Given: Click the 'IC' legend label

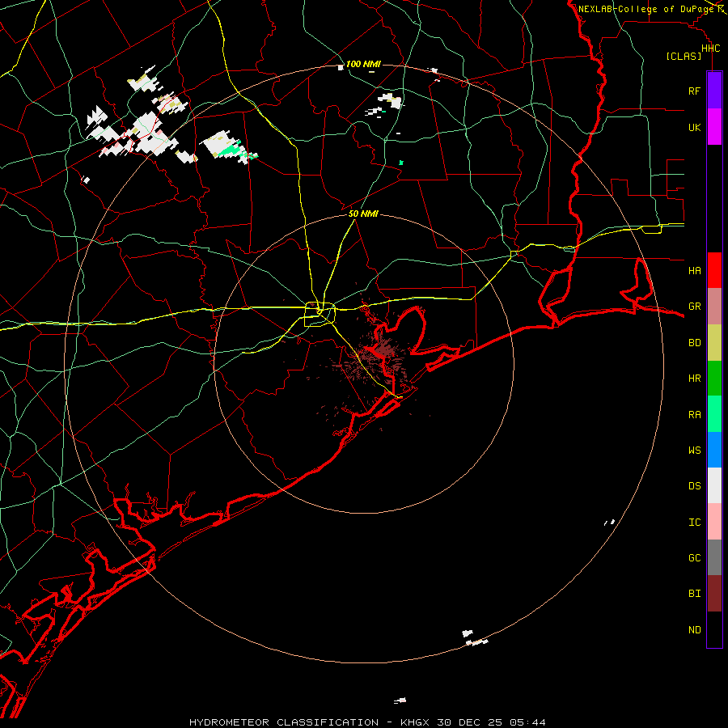Looking at the screenshot, I should pyautogui.click(x=694, y=523).
